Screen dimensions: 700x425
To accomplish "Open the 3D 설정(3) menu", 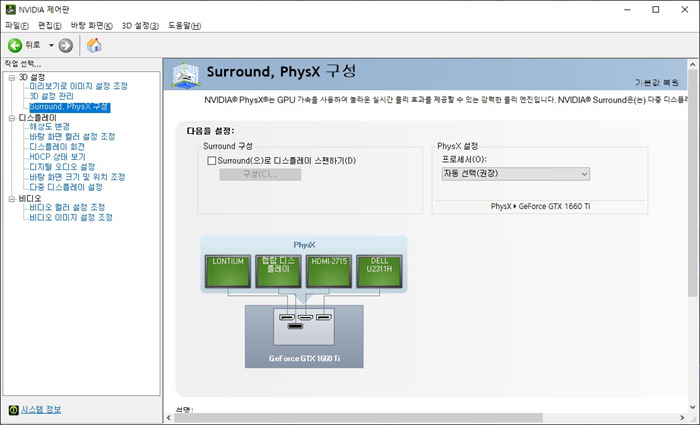I will (x=140, y=25).
